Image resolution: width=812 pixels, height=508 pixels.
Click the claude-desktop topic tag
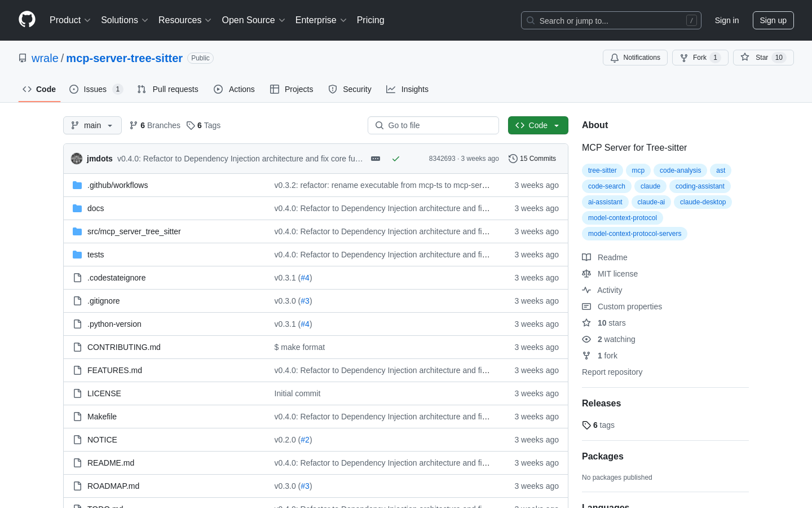pos(703,202)
